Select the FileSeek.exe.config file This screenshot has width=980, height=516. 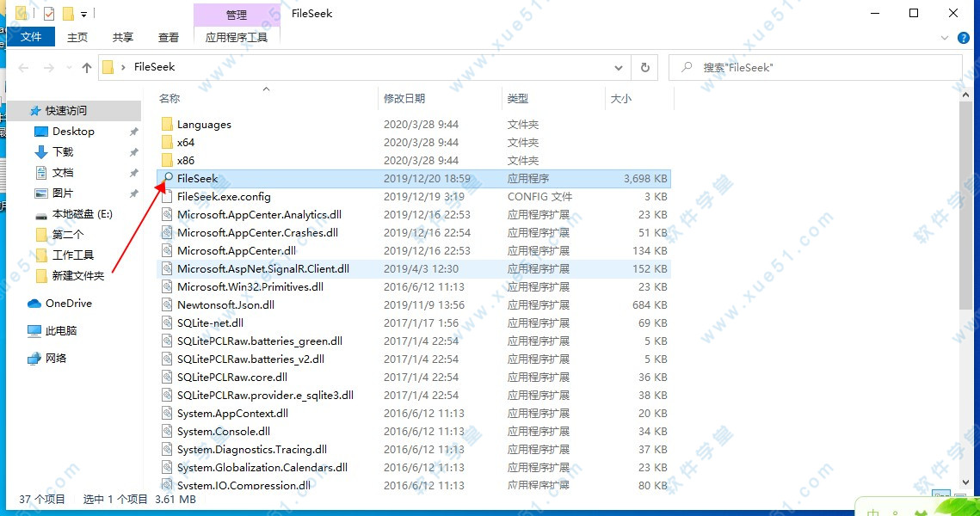click(224, 196)
